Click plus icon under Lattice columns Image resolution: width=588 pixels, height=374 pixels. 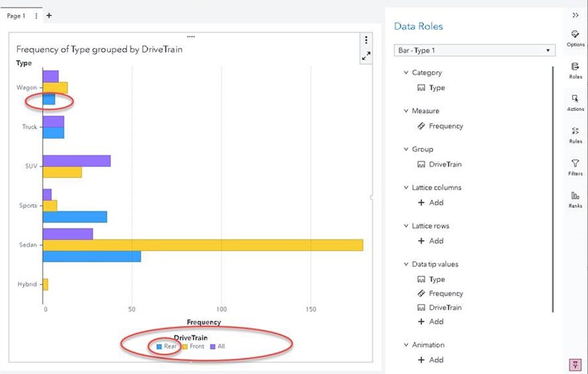coord(421,202)
